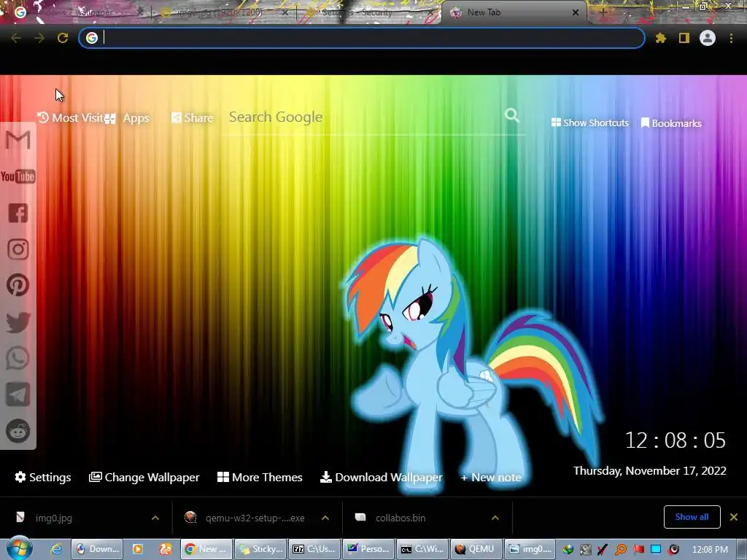The height and width of the screenshot is (560, 747).
Task: Click Show all downloads button
Action: 692,517
